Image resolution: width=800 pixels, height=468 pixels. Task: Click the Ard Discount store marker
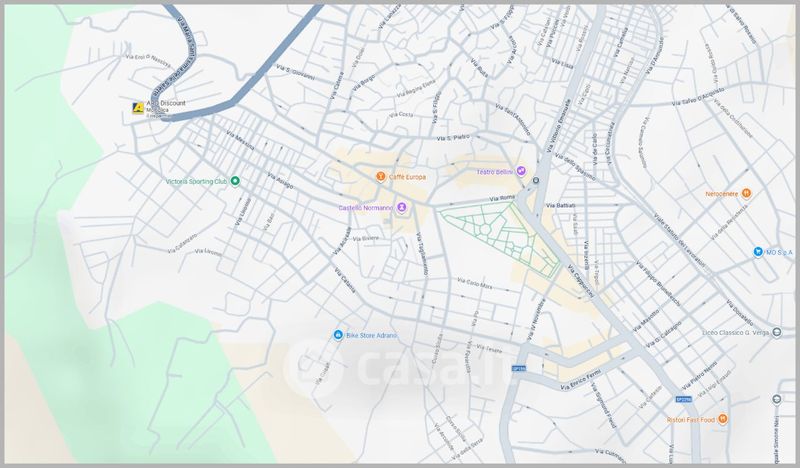click(138, 107)
